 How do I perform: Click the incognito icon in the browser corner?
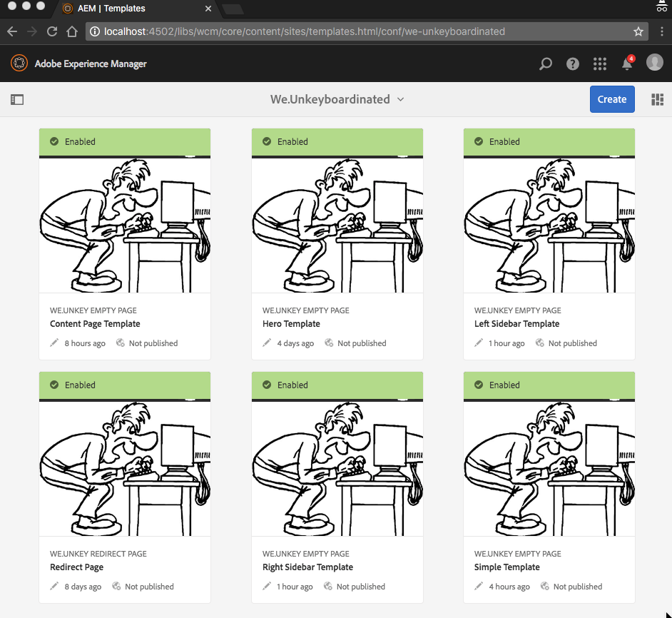coord(662,6)
